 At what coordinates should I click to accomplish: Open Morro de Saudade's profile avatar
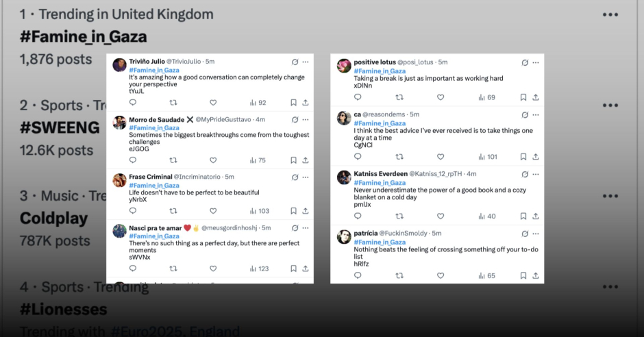pos(119,123)
